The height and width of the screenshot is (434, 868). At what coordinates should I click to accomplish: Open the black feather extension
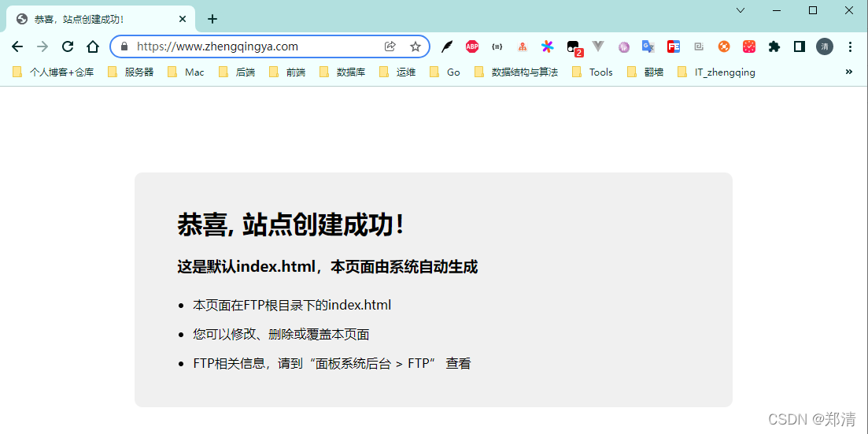click(x=447, y=47)
